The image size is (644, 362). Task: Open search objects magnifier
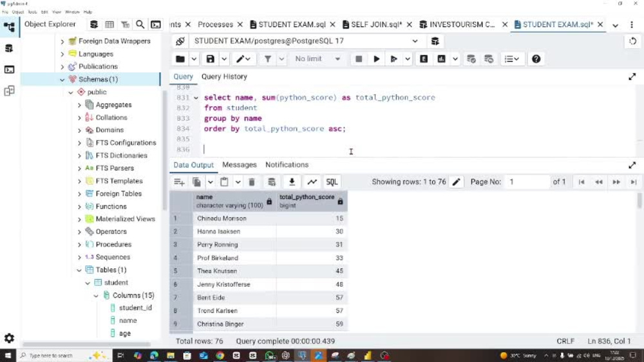tap(140, 24)
